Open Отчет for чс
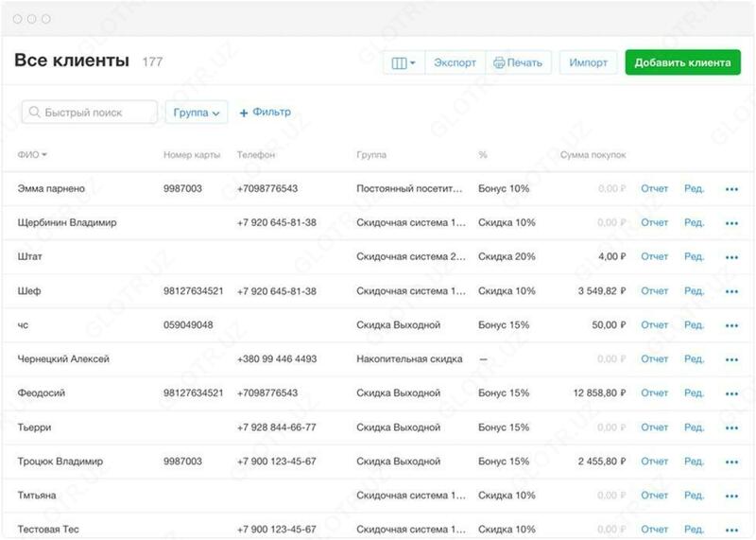The width and height of the screenshot is (756, 540). [654, 325]
